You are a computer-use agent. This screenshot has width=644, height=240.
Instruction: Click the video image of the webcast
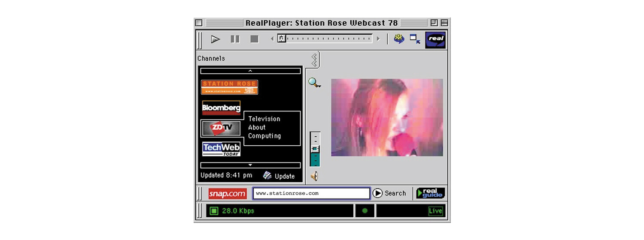click(387, 117)
